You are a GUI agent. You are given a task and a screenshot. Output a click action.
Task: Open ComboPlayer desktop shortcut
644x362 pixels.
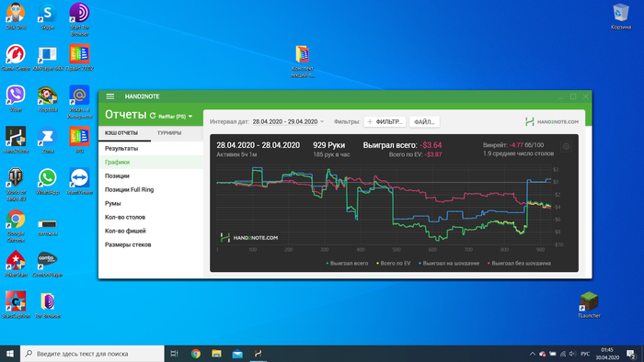click(x=47, y=264)
